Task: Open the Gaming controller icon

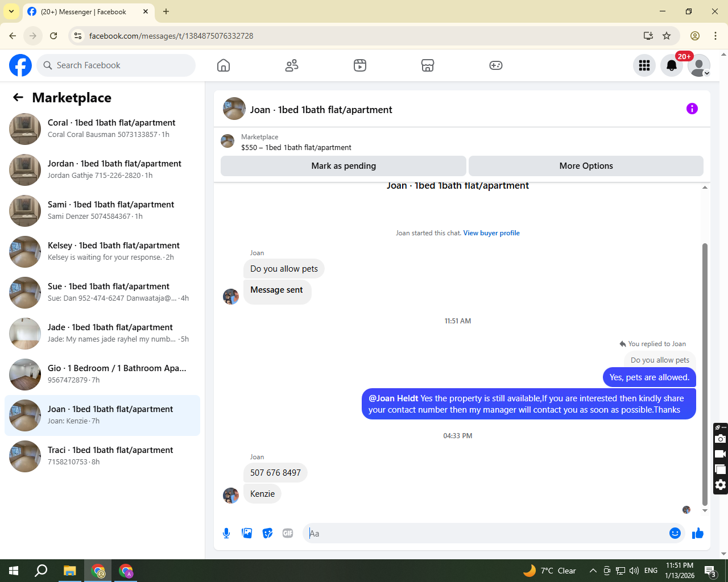Action: pos(496,65)
